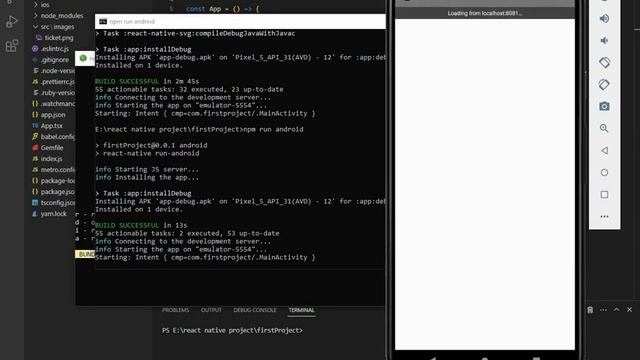Tap the emulator toolbar Overview square

point(604,195)
